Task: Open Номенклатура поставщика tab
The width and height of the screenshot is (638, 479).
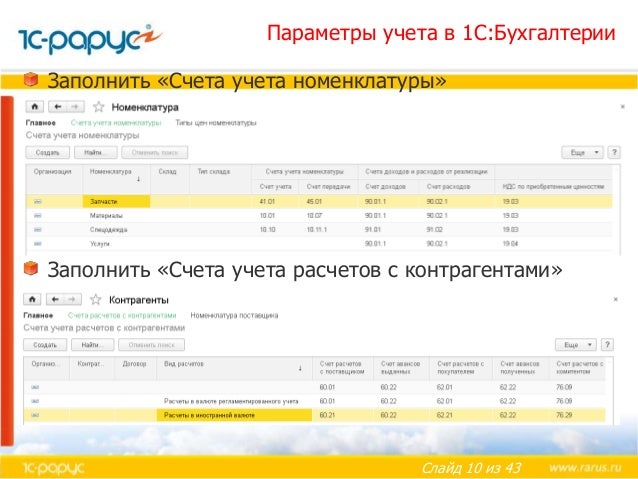Action: coord(234,315)
